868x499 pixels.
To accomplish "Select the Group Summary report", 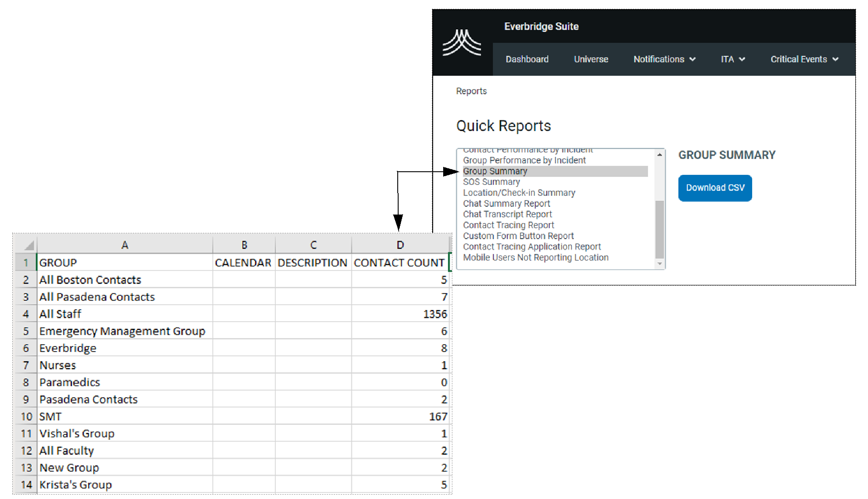I will (555, 171).
